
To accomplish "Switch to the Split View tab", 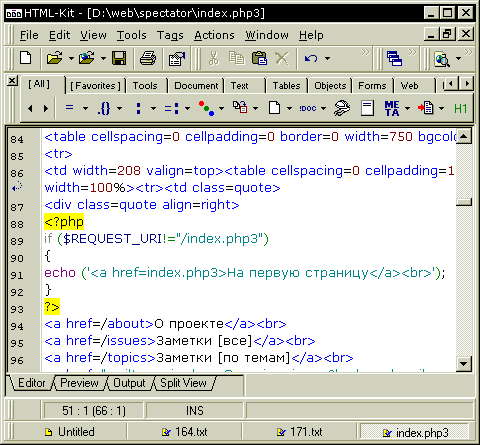I will click(183, 383).
